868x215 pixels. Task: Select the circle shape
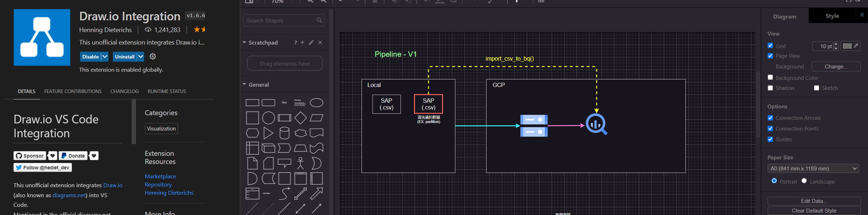pyautogui.click(x=268, y=118)
